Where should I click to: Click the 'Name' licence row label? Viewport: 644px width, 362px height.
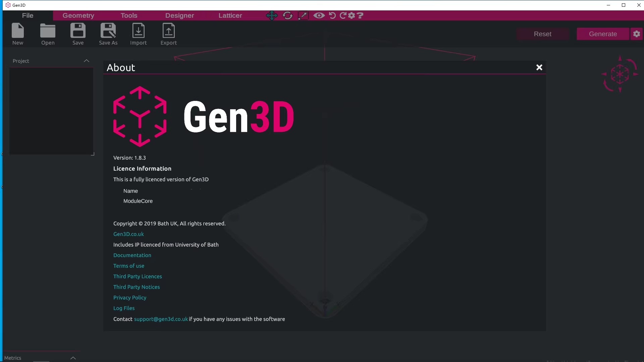(x=130, y=191)
